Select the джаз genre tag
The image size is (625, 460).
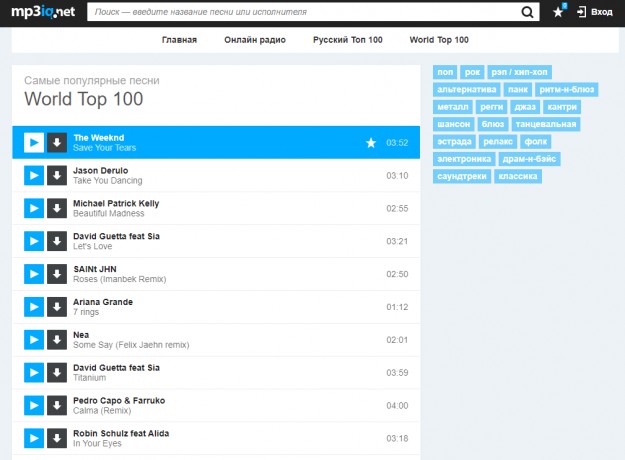point(525,106)
